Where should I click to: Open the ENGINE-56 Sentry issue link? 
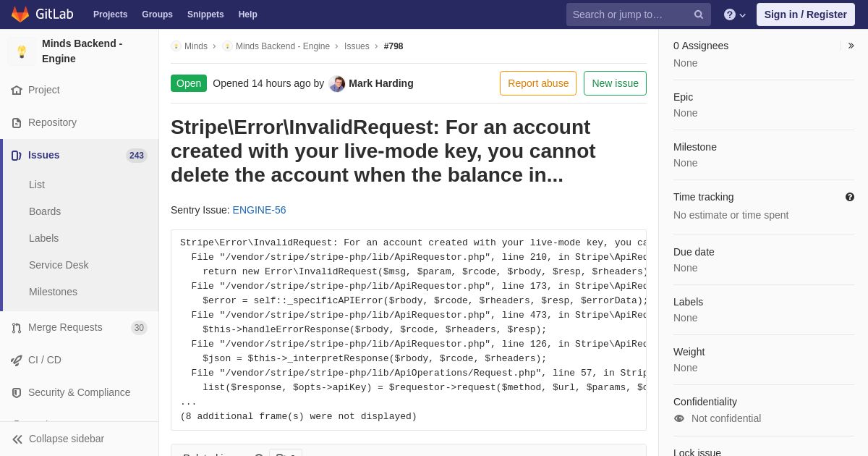point(259,210)
